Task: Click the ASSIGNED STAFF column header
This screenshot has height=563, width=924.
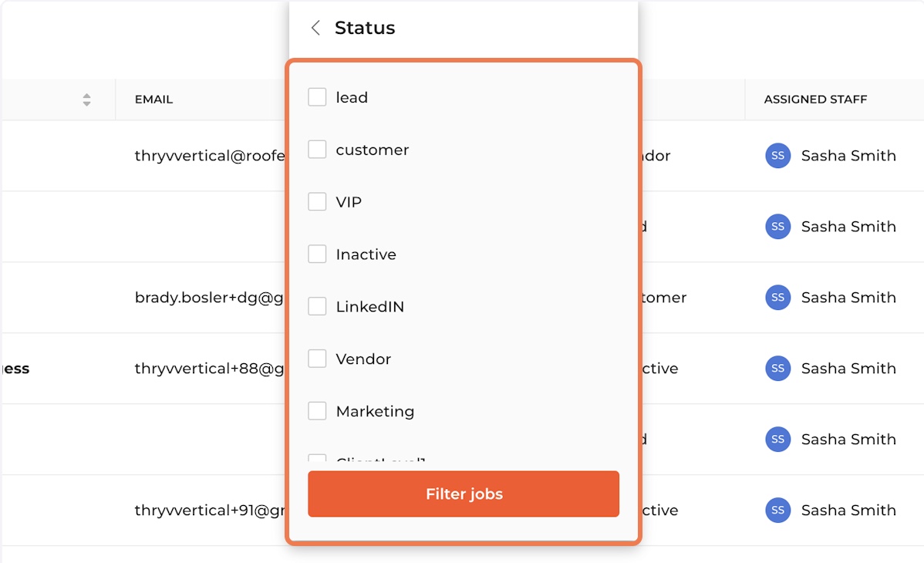Action: [815, 99]
